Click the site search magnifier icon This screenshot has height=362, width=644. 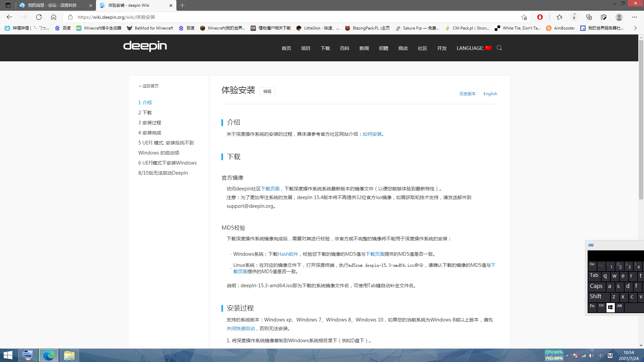click(499, 48)
